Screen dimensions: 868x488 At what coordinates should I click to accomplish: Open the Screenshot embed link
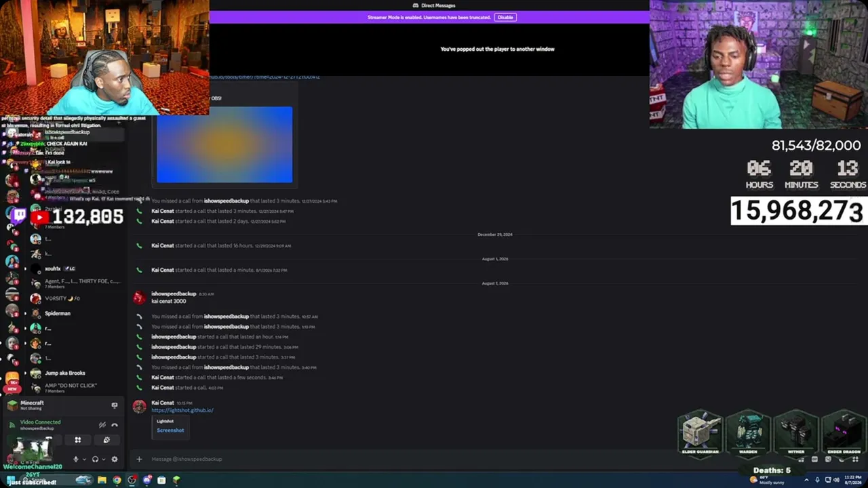170,430
